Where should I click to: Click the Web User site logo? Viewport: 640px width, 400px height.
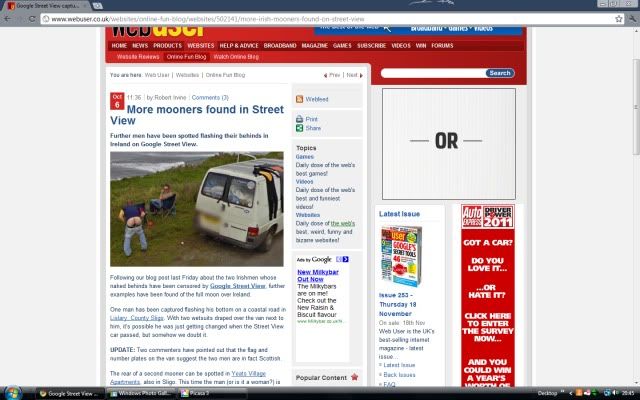pos(157,32)
